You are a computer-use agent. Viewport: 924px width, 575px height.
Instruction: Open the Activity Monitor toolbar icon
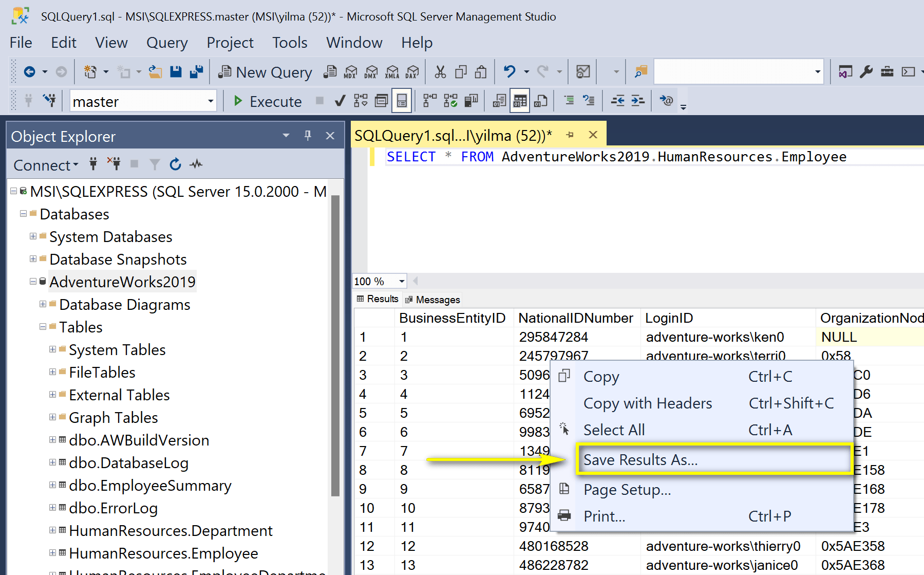point(583,72)
